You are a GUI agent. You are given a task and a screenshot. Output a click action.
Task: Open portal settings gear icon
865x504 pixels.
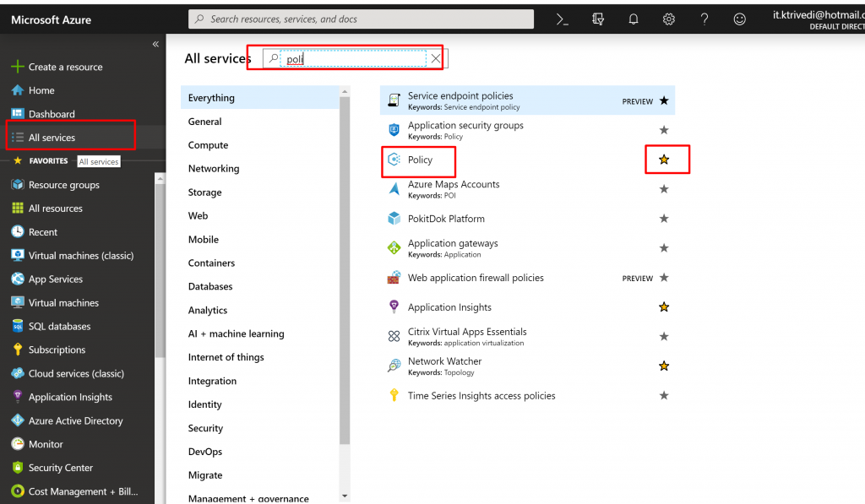[669, 19]
